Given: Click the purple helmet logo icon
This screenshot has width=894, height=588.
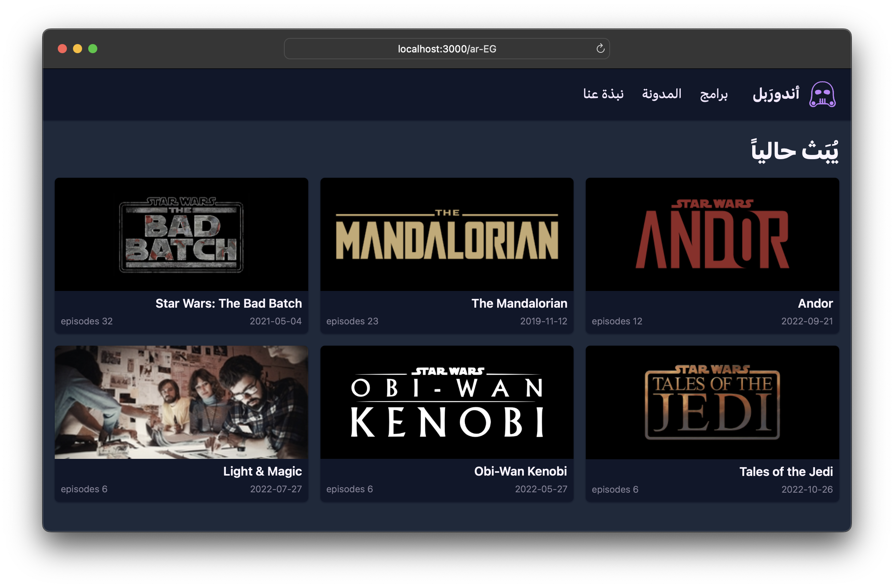Looking at the screenshot, I should point(822,94).
